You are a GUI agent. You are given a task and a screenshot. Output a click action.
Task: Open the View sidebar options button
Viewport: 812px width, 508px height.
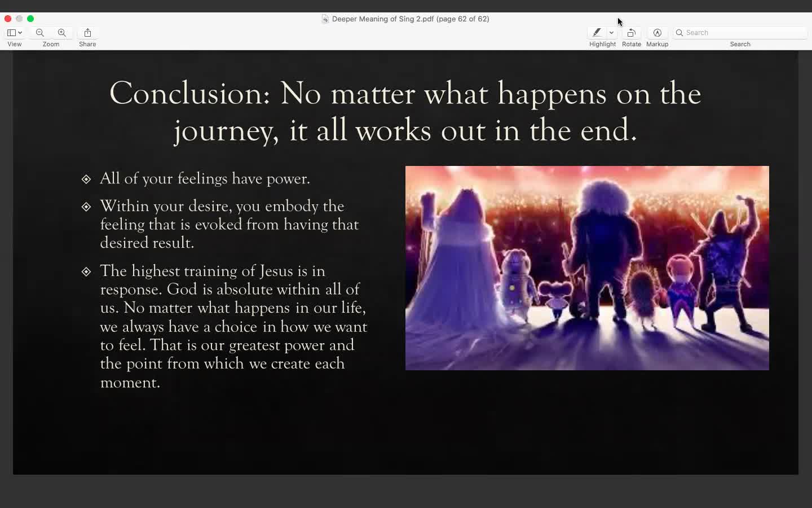pyautogui.click(x=15, y=33)
